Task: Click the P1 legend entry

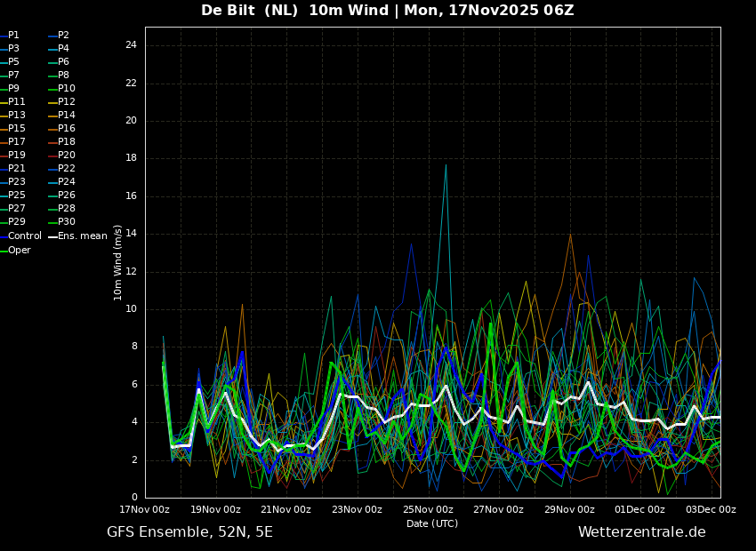Action: click(10, 36)
